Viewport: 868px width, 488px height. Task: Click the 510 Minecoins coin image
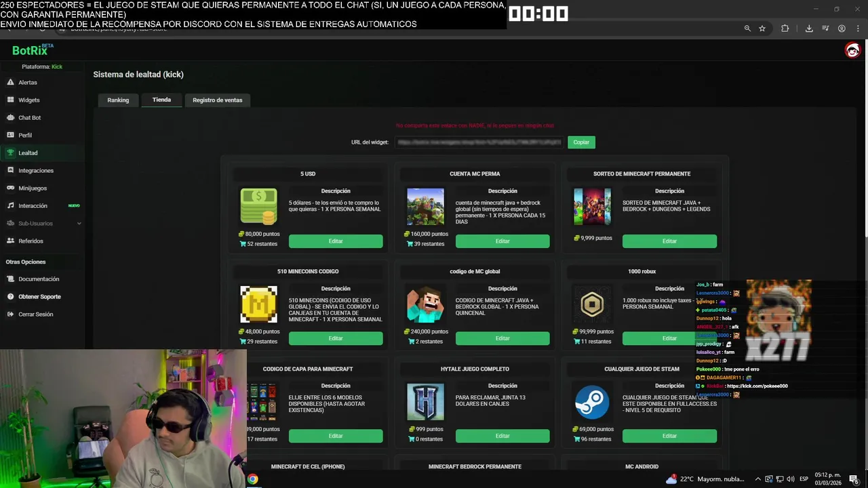[258, 304]
